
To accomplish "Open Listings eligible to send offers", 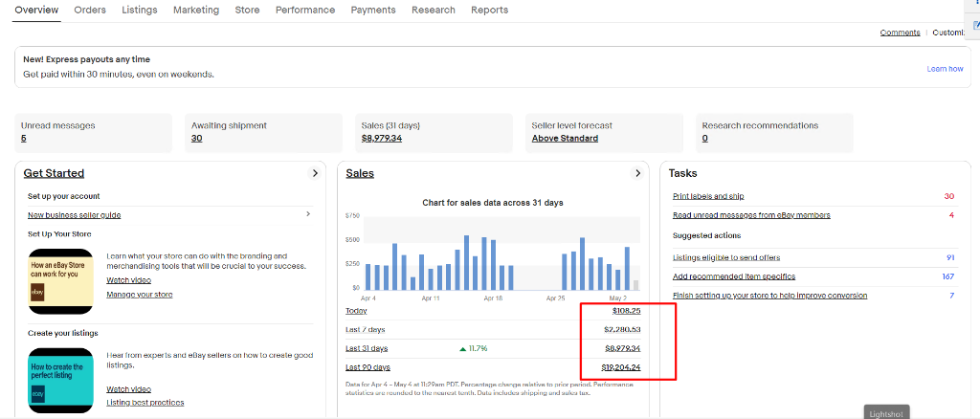I will [726, 258].
